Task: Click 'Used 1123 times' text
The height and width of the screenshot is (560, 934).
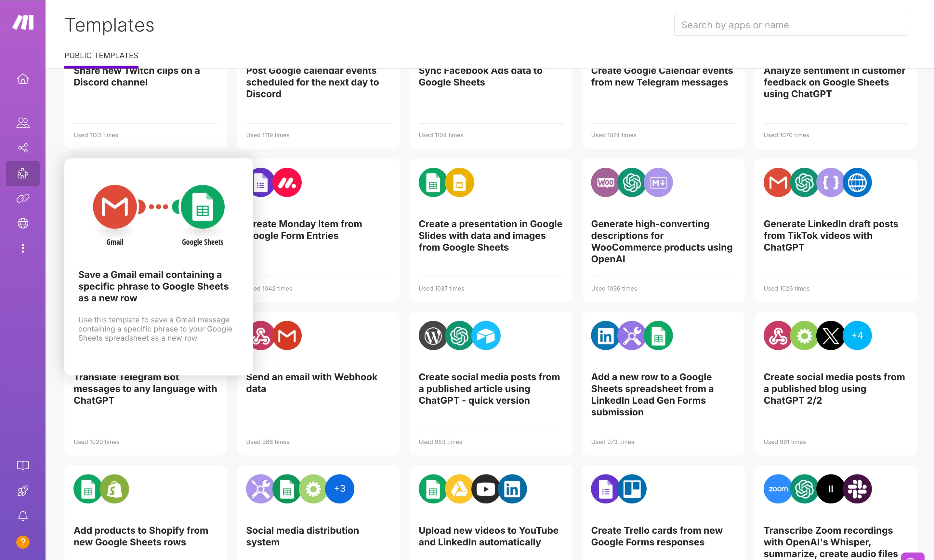Action: tap(96, 135)
